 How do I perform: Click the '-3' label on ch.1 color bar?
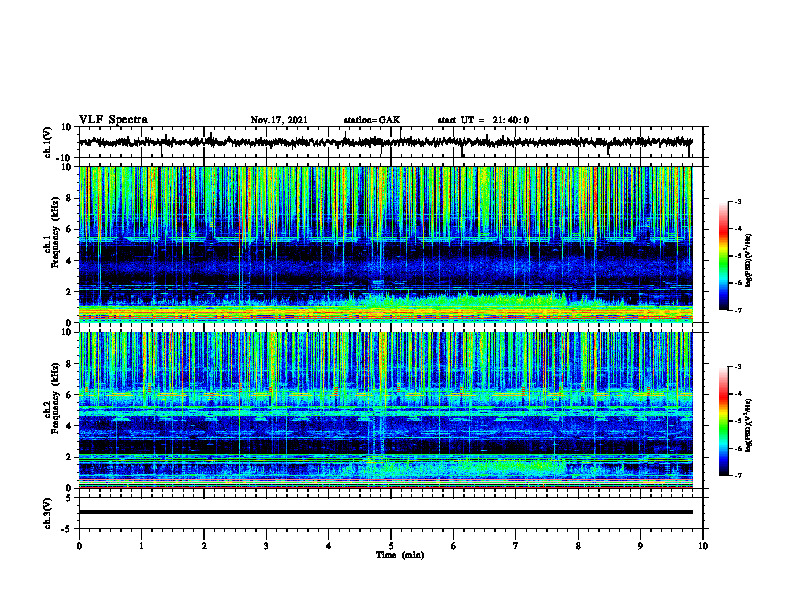pyautogui.click(x=738, y=202)
